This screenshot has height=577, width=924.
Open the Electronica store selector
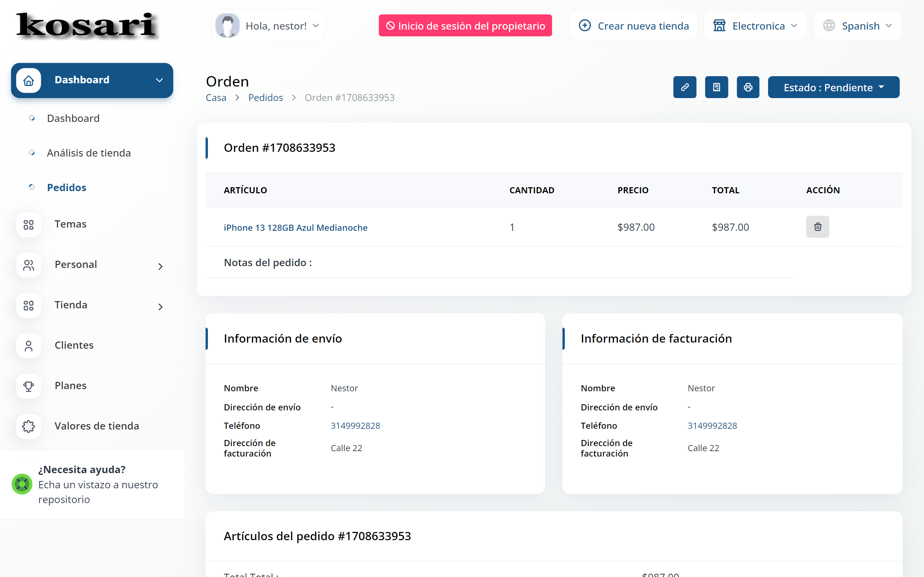pos(755,26)
